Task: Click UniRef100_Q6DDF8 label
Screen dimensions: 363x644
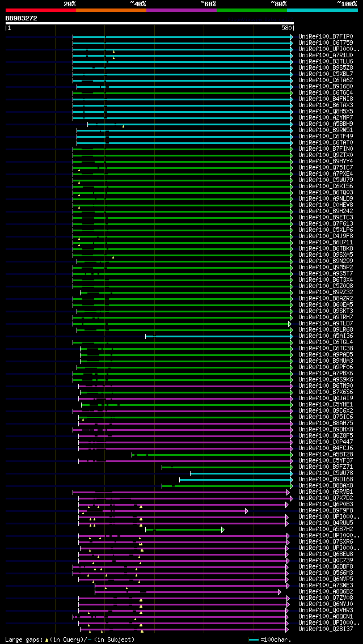Action: coord(326,567)
